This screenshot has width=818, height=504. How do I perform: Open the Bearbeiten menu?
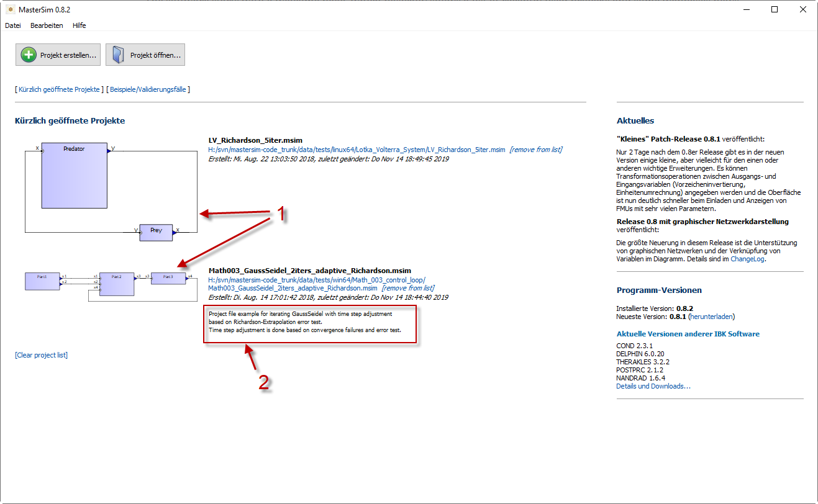[47, 25]
